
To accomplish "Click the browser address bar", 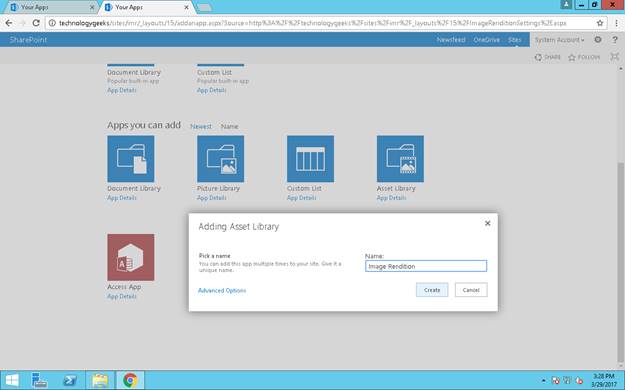I will point(319,23).
